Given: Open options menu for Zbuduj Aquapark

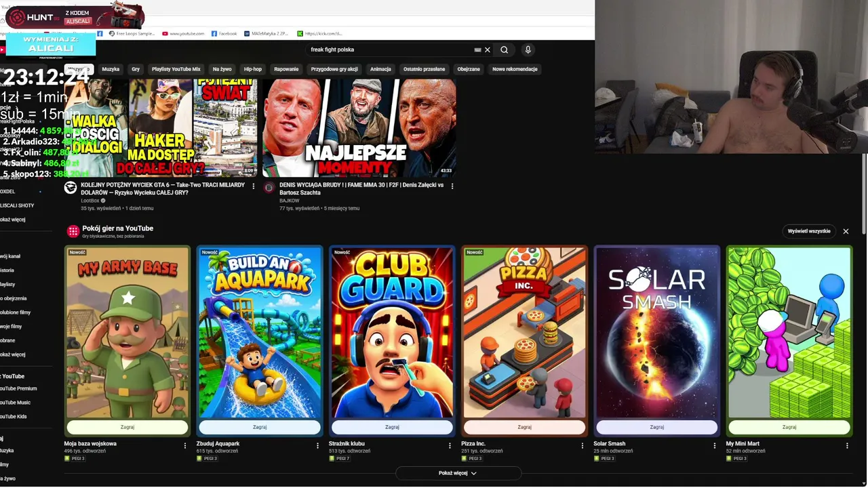Looking at the screenshot, I should pos(317,445).
